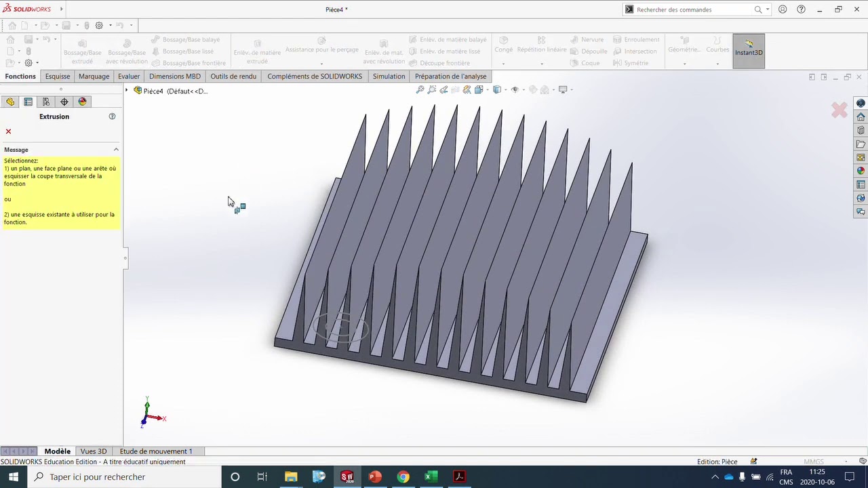Open Adobe Acrobat from the taskbar
Image resolution: width=868 pixels, height=488 pixels.
pos(460,477)
